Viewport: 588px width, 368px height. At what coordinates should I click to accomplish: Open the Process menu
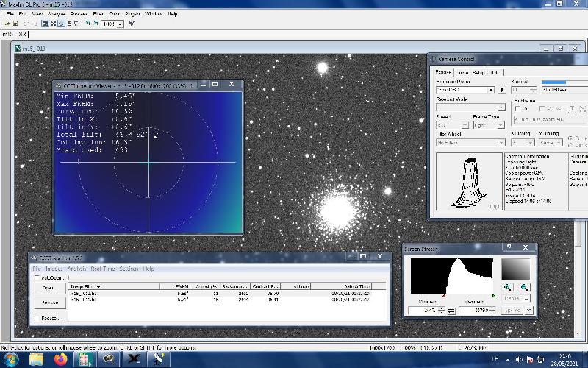(79, 14)
